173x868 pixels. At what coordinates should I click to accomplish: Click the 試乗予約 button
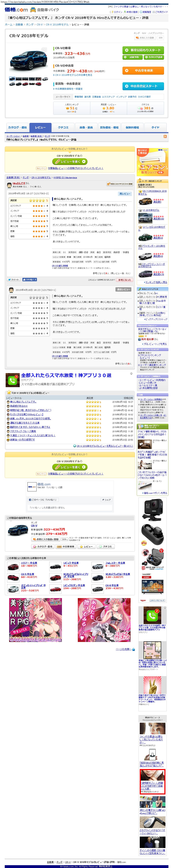click(133, 57)
